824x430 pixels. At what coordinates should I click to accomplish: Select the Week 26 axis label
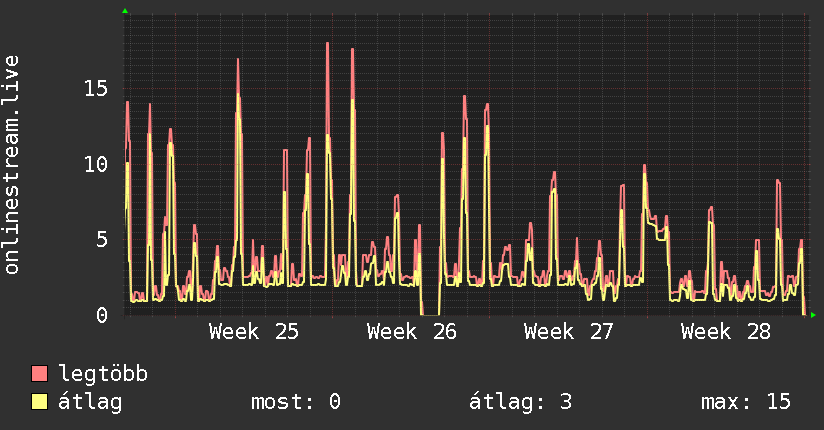pyautogui.click(x=411, y=332)
